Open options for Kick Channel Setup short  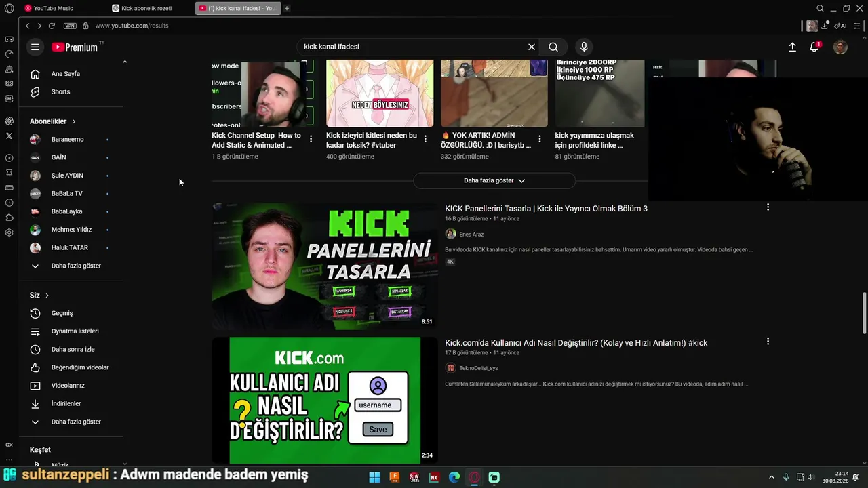pyautogui.click(x=311, y=138)
